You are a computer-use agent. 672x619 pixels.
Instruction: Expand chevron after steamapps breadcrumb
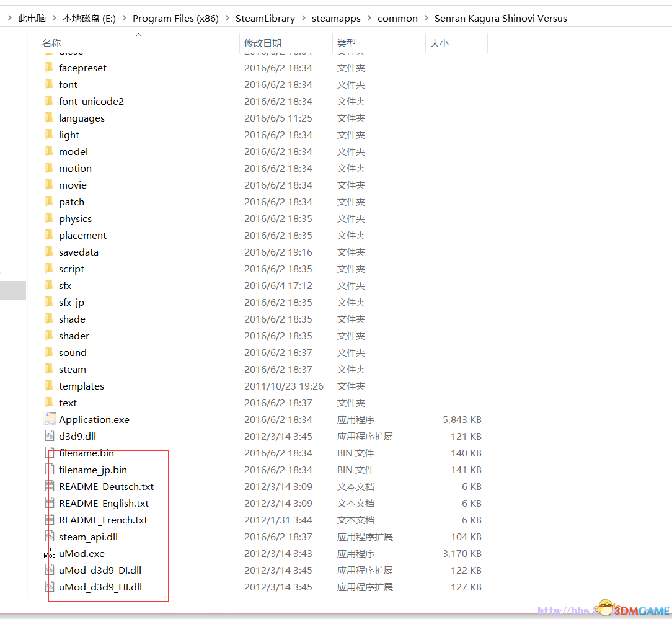click(369, 18)
